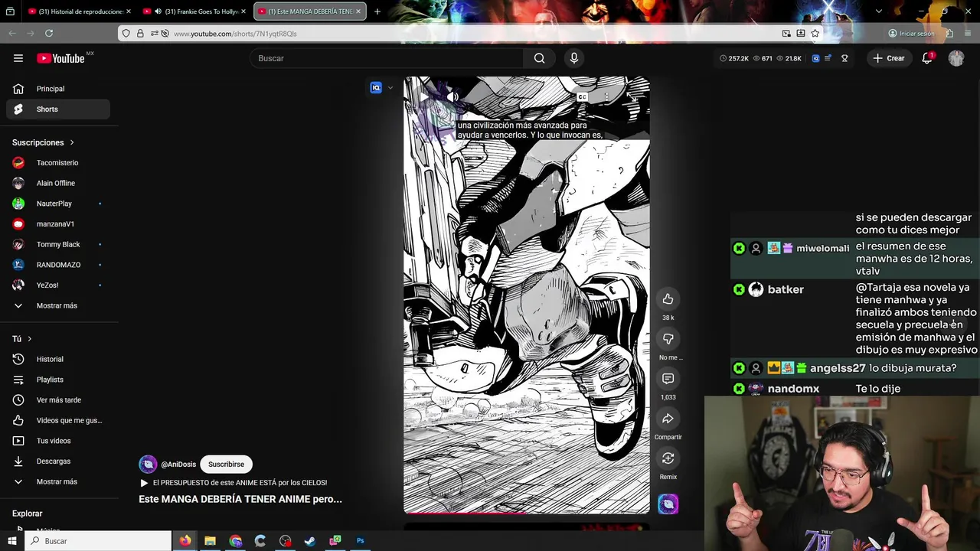980x551 pixels.
Task: Open the account avatar menu
Action: click(x=956, y=58)
